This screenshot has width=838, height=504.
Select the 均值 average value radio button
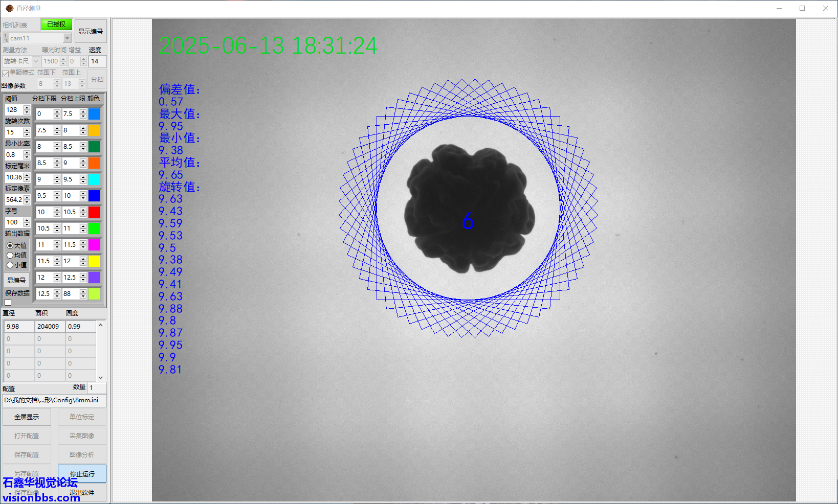[x=10, y=255]
